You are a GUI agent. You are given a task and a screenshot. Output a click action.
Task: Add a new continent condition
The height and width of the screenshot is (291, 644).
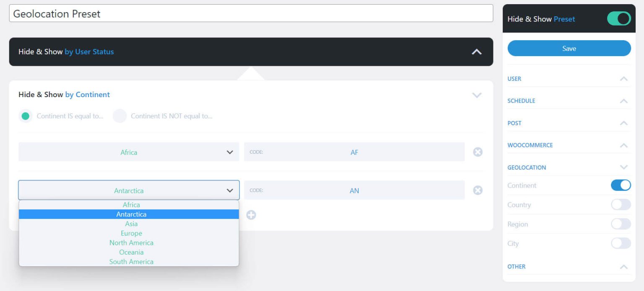[251, 215]
